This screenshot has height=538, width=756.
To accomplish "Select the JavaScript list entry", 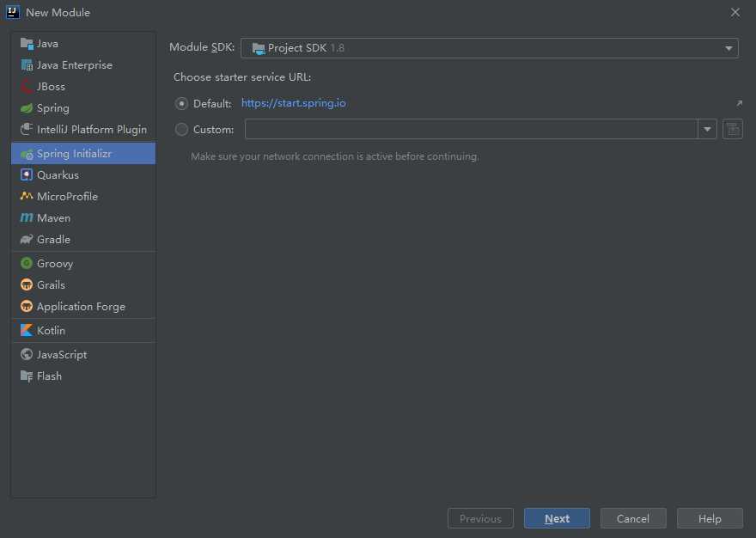I will click(x=83, y=355).
